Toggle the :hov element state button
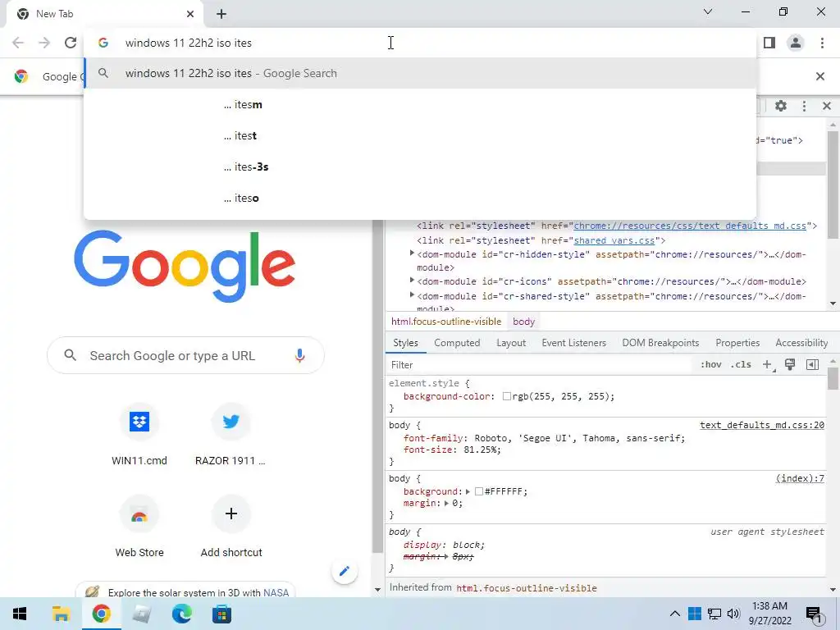This screenshot has height=630, width=840. (711, 365)
